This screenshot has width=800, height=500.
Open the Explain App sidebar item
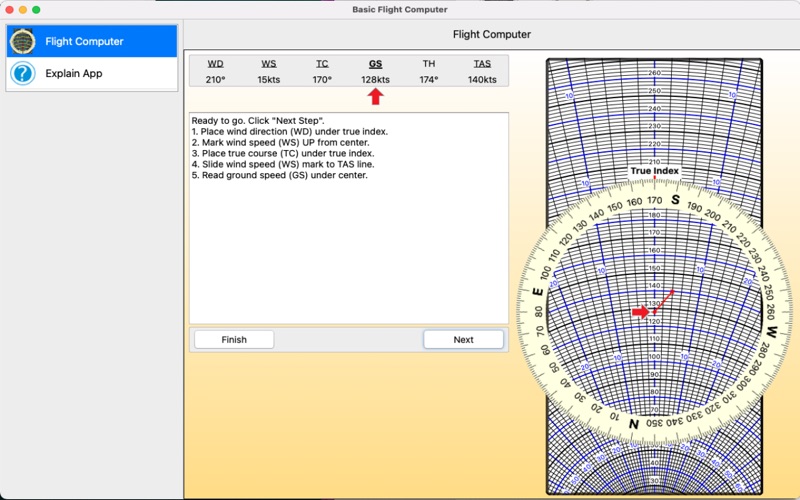(x=73, y=73)
